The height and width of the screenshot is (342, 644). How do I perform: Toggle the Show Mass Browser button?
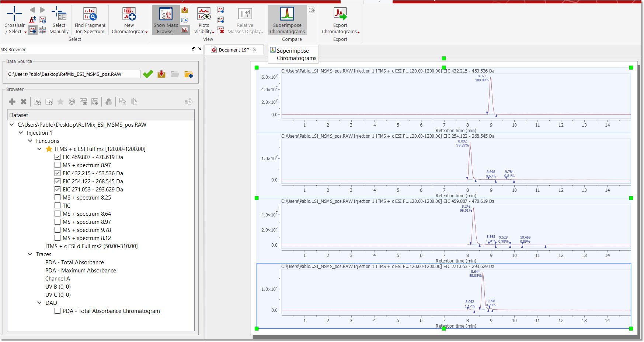tap(166, 20)
